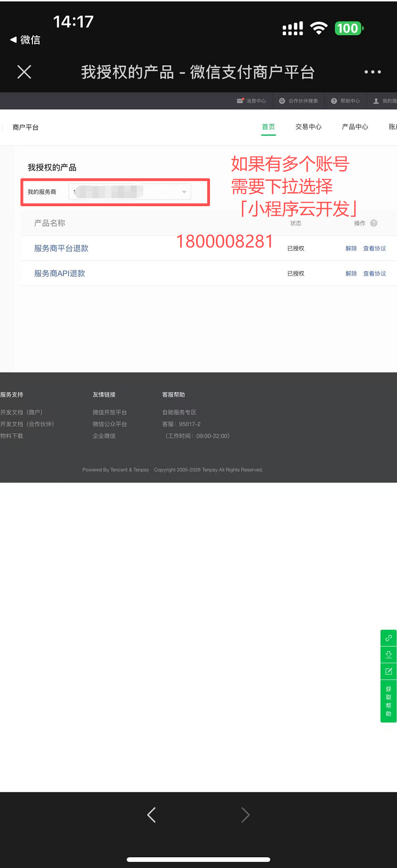Switch to the 产品中心 tab
397x868 pixels.
pos(355,127)
